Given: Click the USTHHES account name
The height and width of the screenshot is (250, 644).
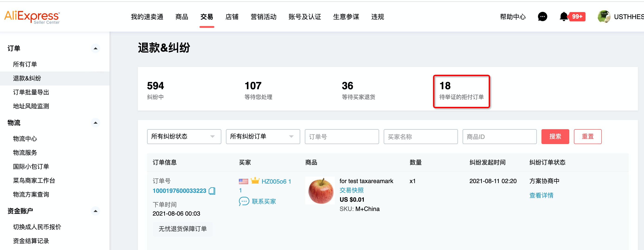Looking at the screenshot, I should click(629, 17).
